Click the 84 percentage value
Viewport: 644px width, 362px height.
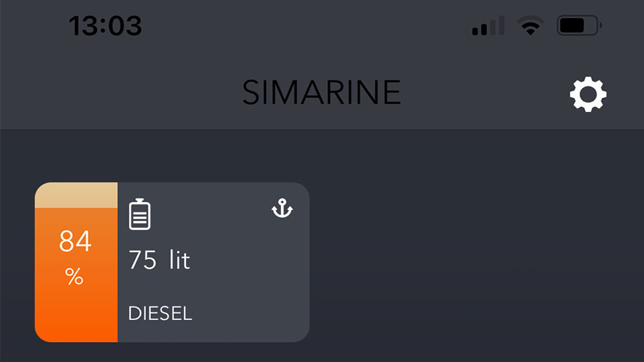(75, 242)
